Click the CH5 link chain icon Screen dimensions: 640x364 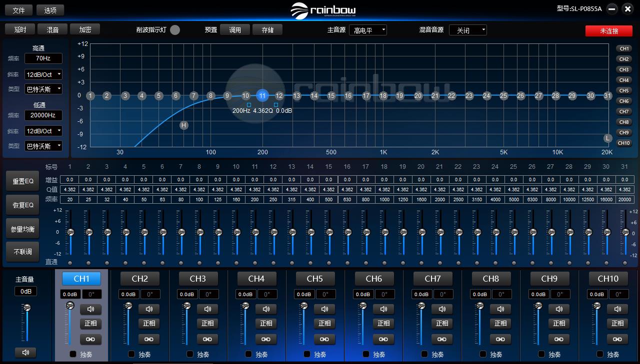pos(324,339)
